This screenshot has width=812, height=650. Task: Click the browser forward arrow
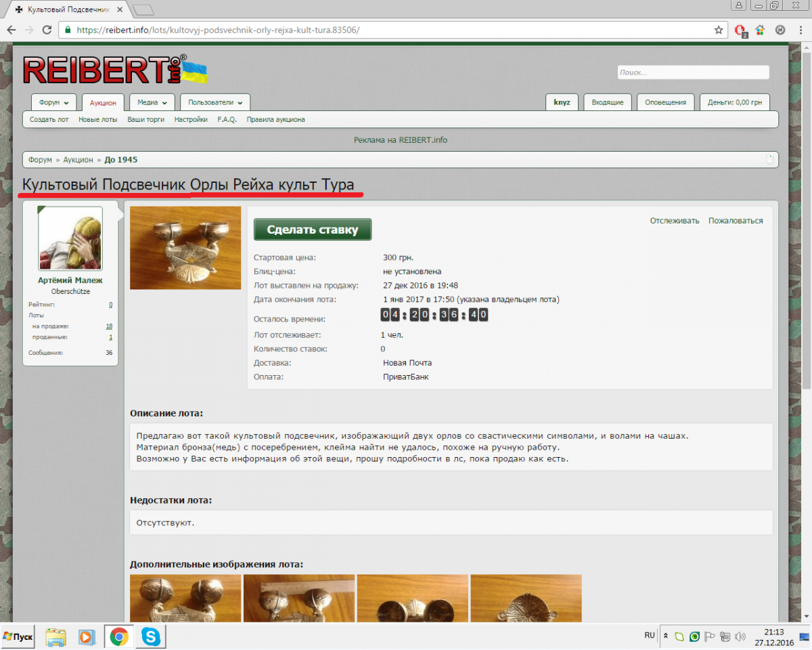(x=29, y=30)
